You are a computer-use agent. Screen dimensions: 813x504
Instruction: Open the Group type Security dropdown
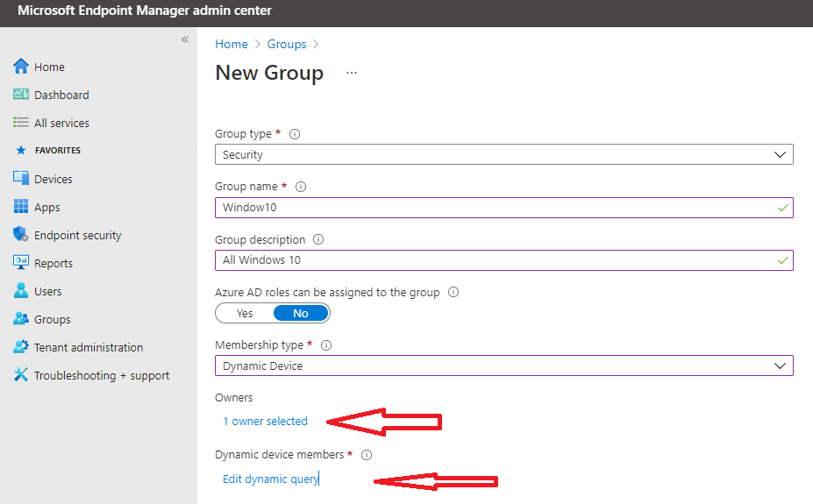coord(504,154)
